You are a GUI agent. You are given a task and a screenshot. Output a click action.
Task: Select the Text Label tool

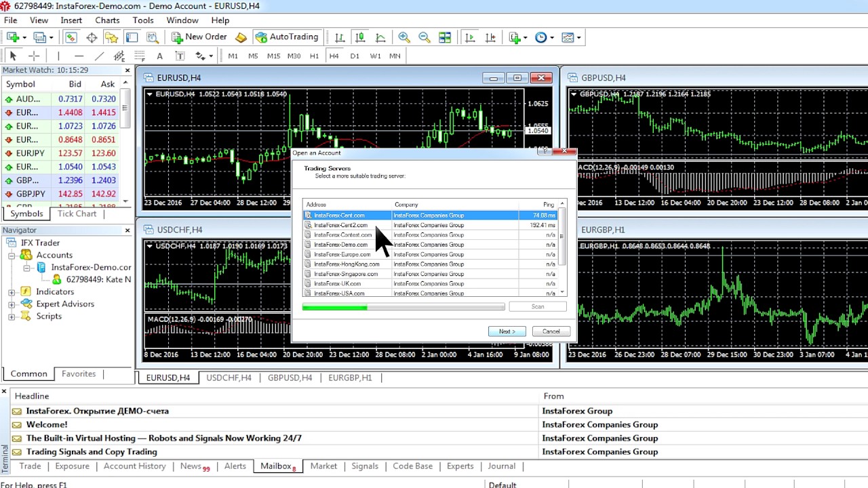(180, 56)
